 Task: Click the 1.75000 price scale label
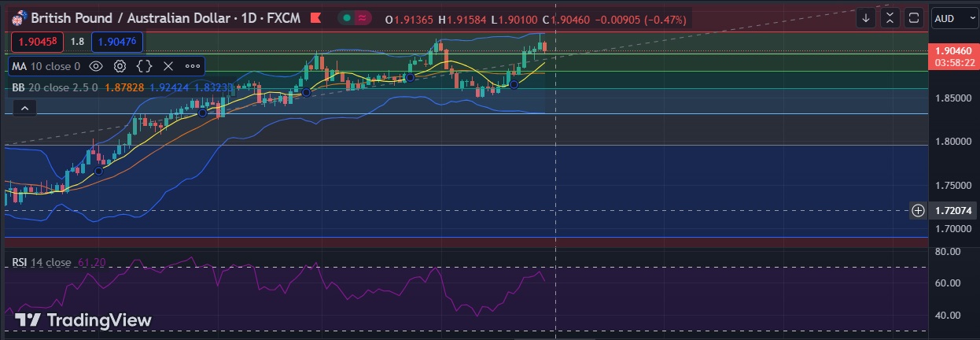952,185
